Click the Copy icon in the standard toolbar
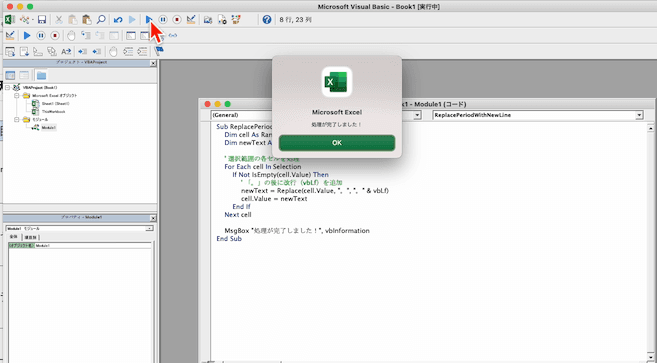The height and width of the screenshot is (363, 657). coord(73,19)
